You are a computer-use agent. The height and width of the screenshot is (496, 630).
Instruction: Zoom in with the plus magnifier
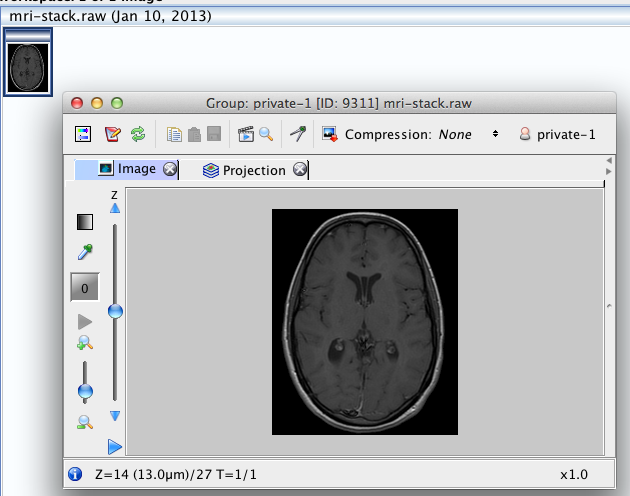[85, 343]
